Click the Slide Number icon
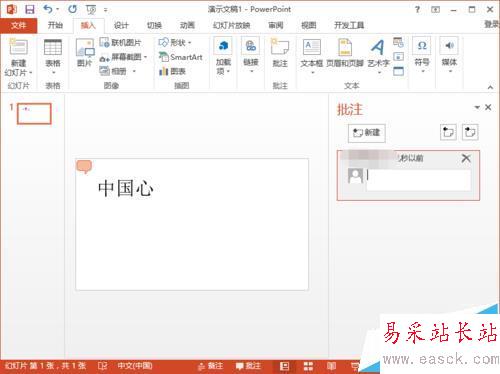The height and width of the screenshot is (374, 500). pyautogui.click(x=398, y=57)
